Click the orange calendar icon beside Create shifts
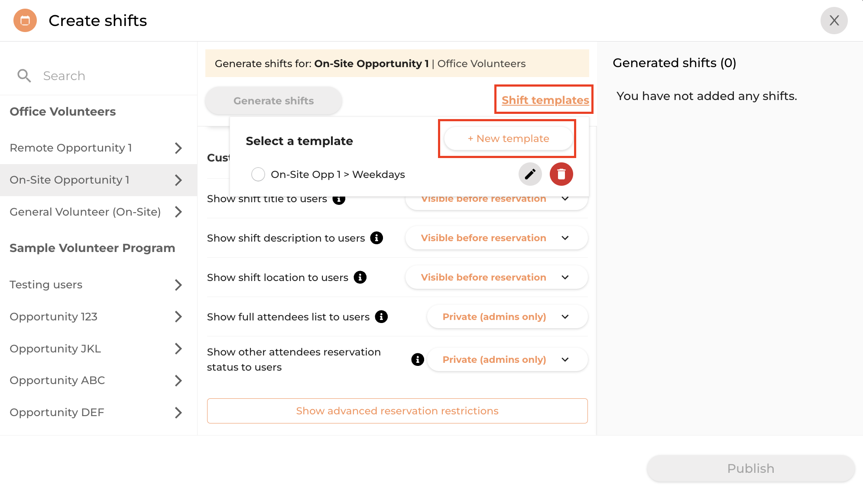The image size is (863, 504). (25, 20)
